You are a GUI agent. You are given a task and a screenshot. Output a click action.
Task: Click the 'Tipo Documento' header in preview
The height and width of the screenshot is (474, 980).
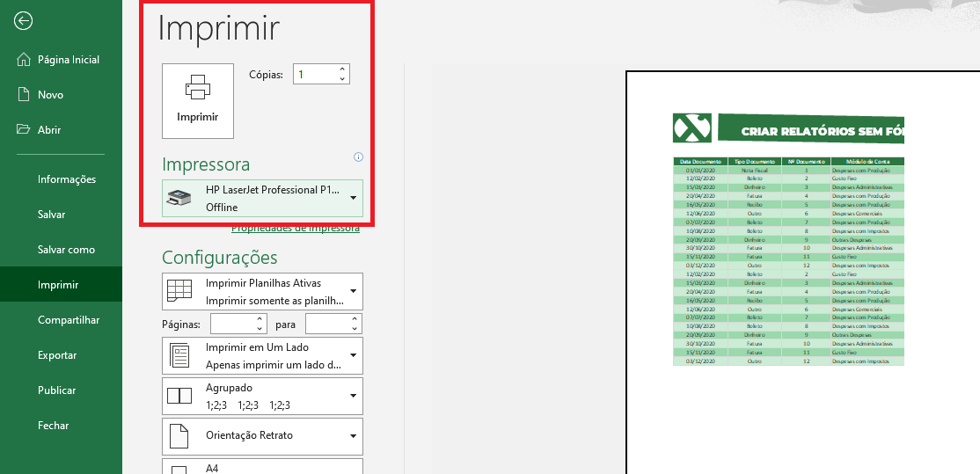pyautogui.click(x=755, y=161)
